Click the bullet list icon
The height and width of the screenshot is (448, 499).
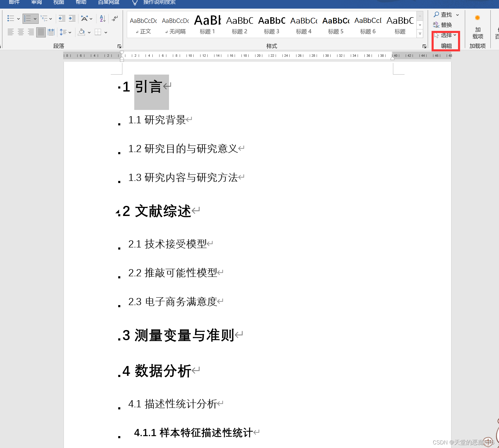pos(11,18)
